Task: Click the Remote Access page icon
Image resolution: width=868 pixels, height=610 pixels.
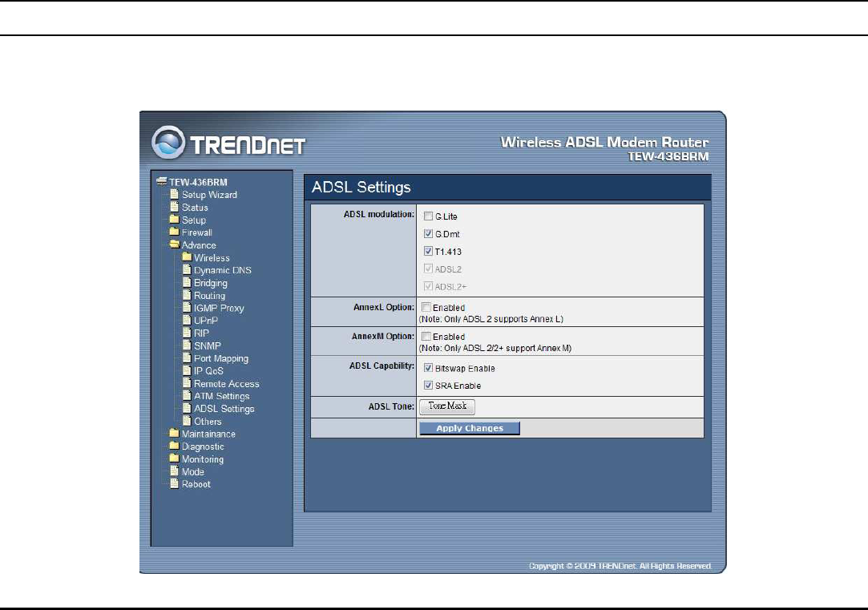Action: tap(187, 382)
